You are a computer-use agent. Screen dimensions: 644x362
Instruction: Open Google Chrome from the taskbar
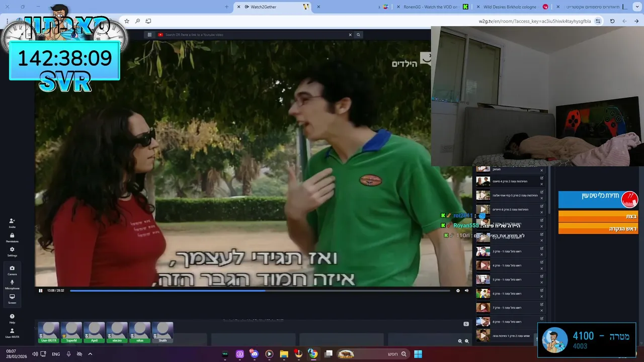313,354
